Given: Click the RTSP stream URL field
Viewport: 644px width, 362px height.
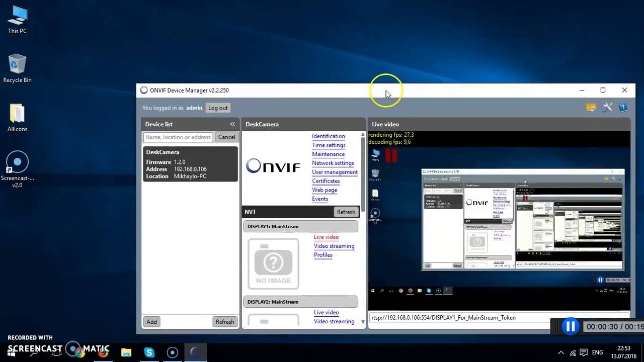Looking at the screenshot, I should coord(499,318).
